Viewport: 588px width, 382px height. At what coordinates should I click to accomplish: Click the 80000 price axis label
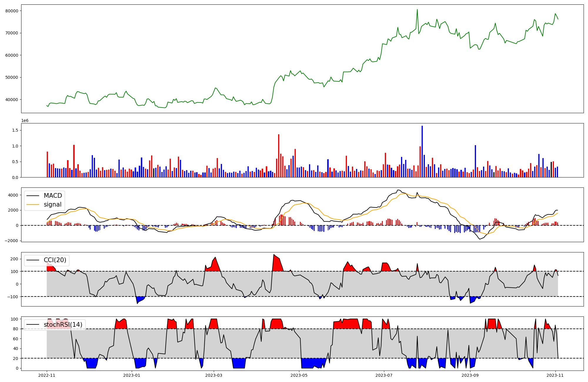coord(12,11)
